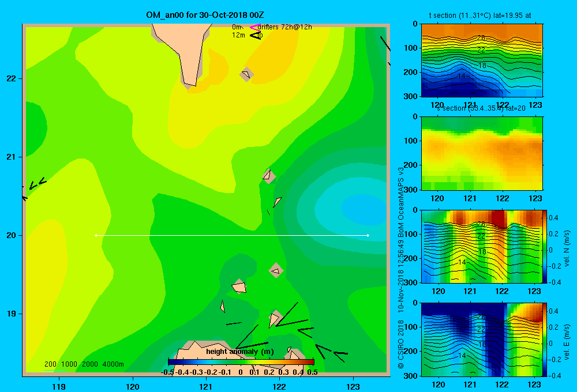577x392 pixels.
Task: Click the '-0.5' tick on height anomaly colorbar
Action: tap(167, 372)
